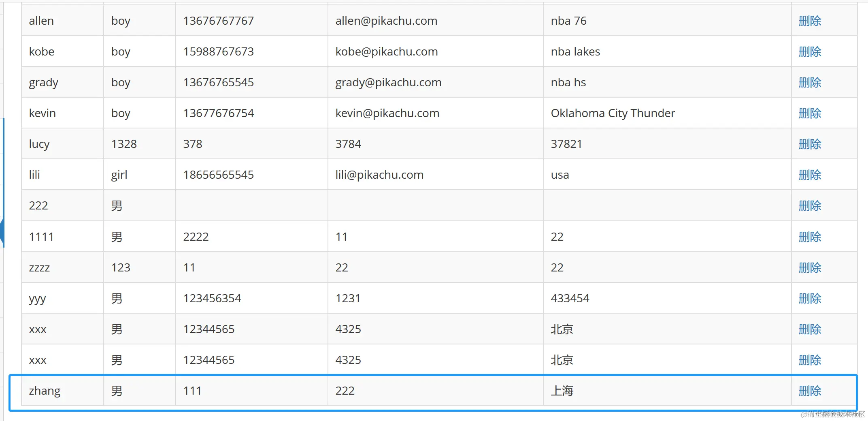Viewport: 868px width, 421px height.
Task: Click address 'Oklahoma City Thunder'
Action: 613,113
